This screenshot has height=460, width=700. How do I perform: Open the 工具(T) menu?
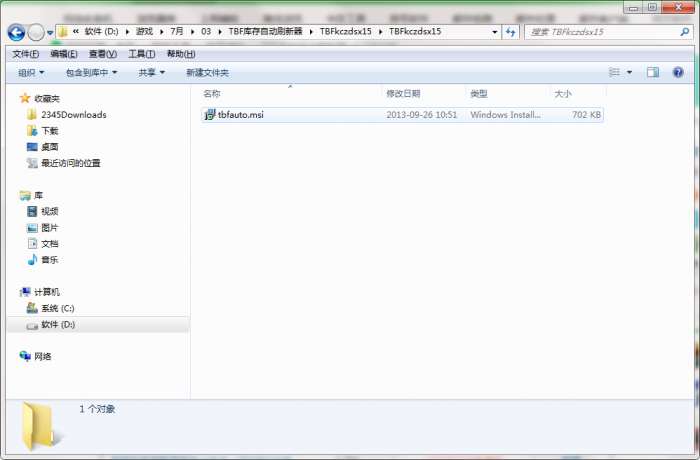pyautogui.click(x=142, y=54)
